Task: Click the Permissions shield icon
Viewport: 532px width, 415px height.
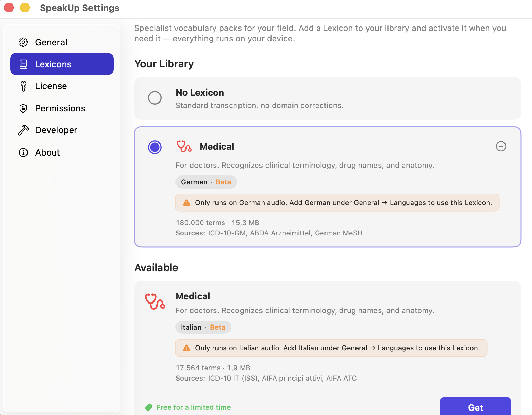Action: click(23, 108)
